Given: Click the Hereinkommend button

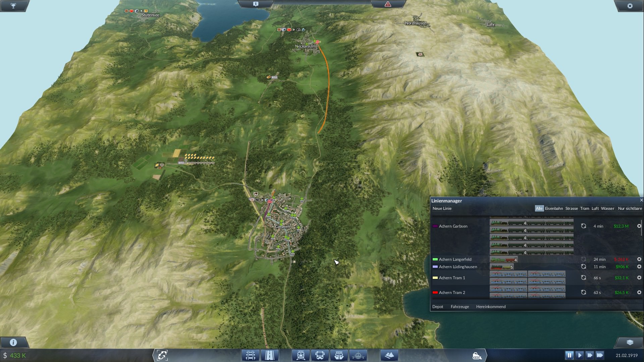Looking at the screenshot, I should pos(491,307).
